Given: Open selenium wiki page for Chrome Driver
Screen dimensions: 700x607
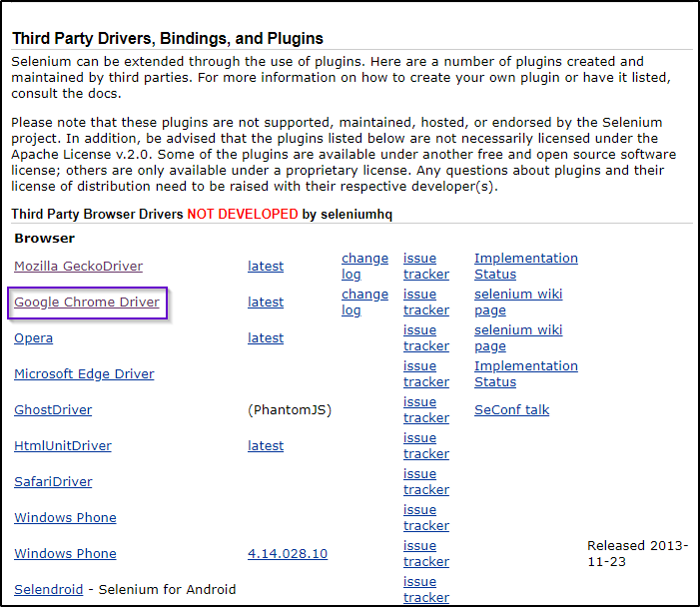Looking at the screenshot, I should pos(518,303).
